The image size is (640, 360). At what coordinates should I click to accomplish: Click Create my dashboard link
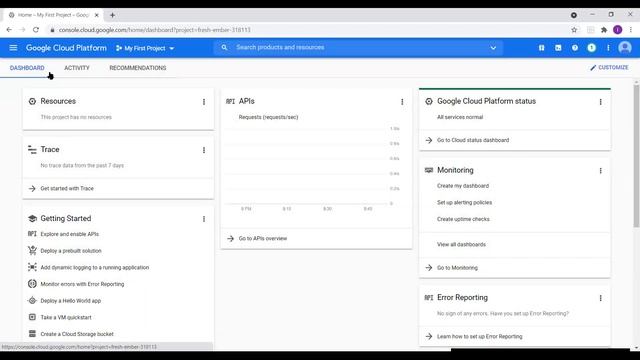(463, 186)
